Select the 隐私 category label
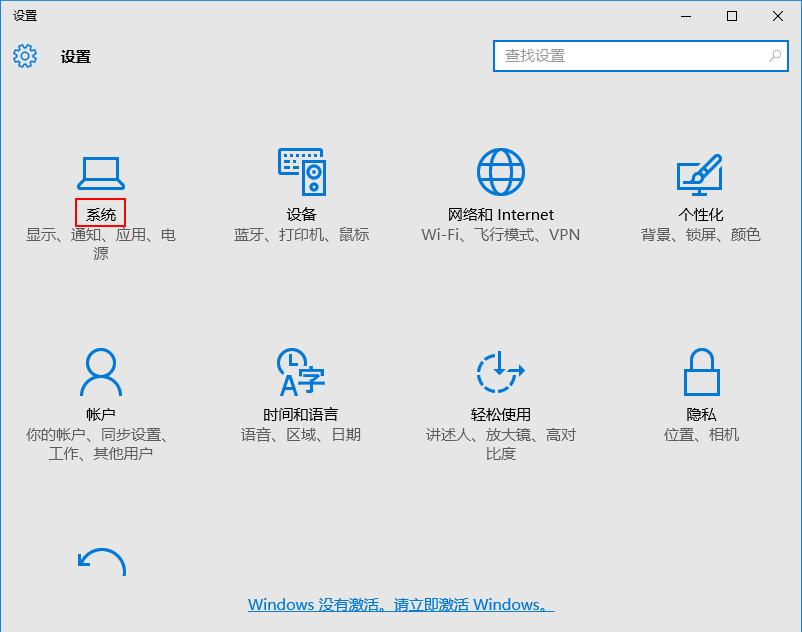The image size is (802, 632). [701, 414]
